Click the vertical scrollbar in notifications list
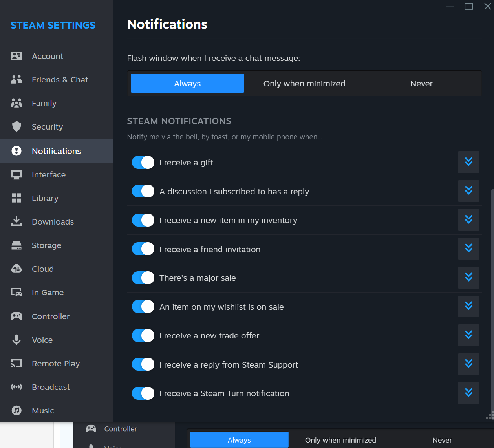Screen dimensions: 494x448 coord(492,298)
